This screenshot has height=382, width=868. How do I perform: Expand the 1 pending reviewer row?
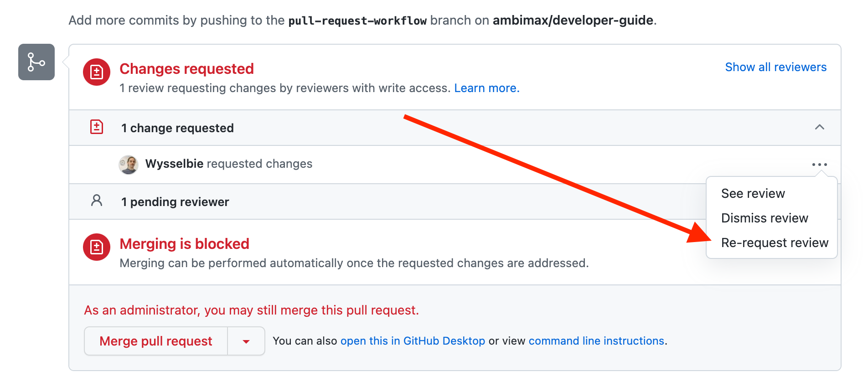point(175,202)
